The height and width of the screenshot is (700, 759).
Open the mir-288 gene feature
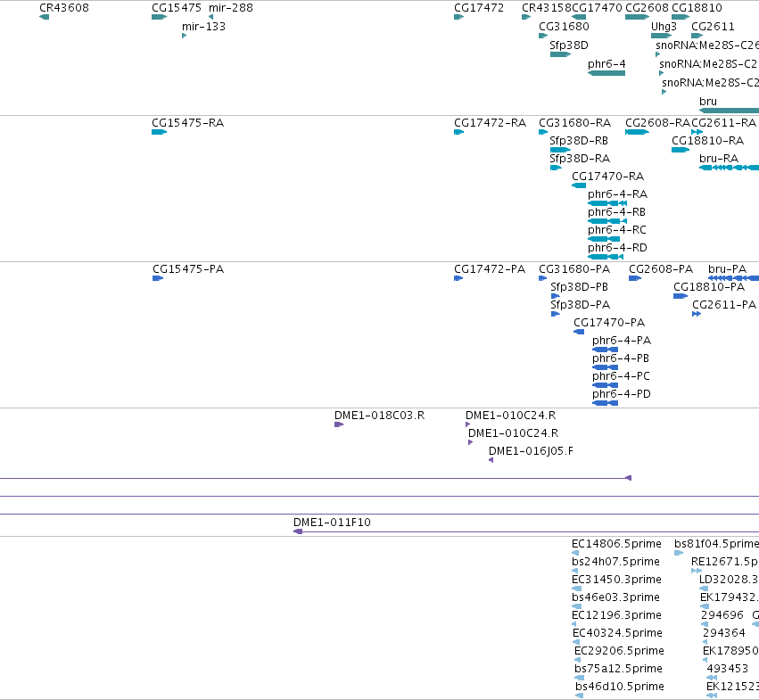[230, 8]
